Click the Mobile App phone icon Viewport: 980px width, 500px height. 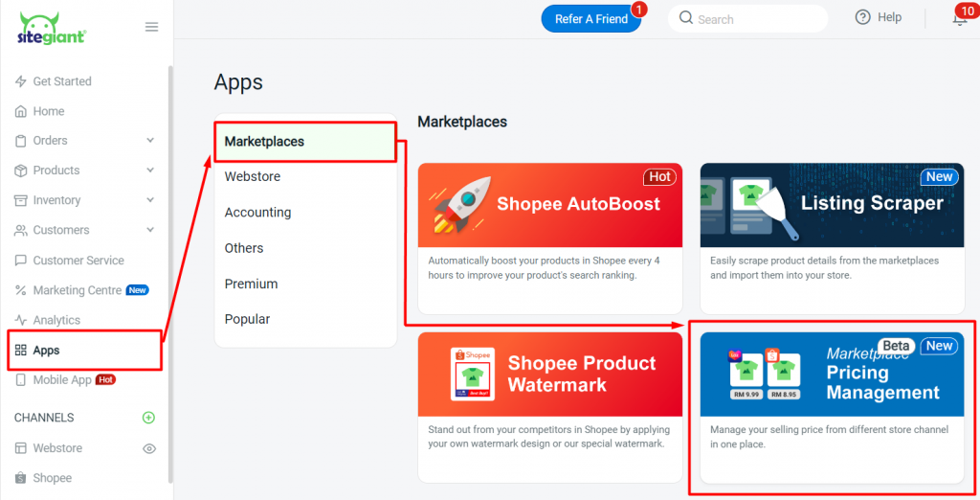tap(21, 380)
